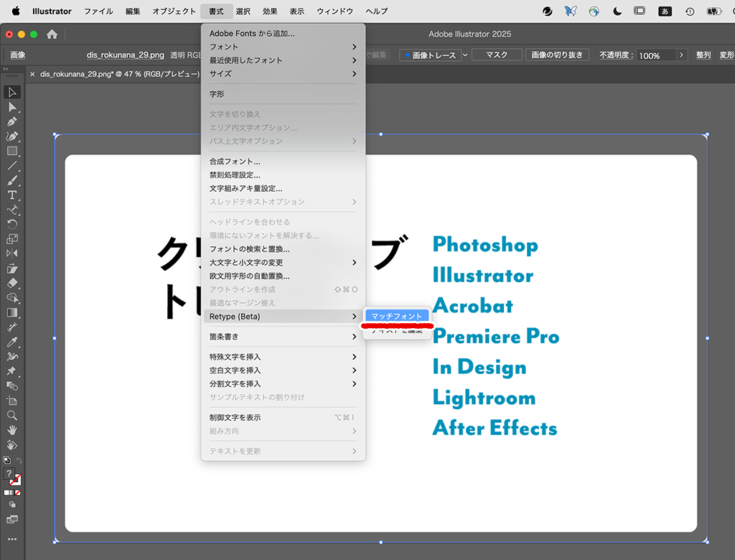Select the Selection tool arrow
Viewport: 735px width, 560px height.
pos(12,92)
